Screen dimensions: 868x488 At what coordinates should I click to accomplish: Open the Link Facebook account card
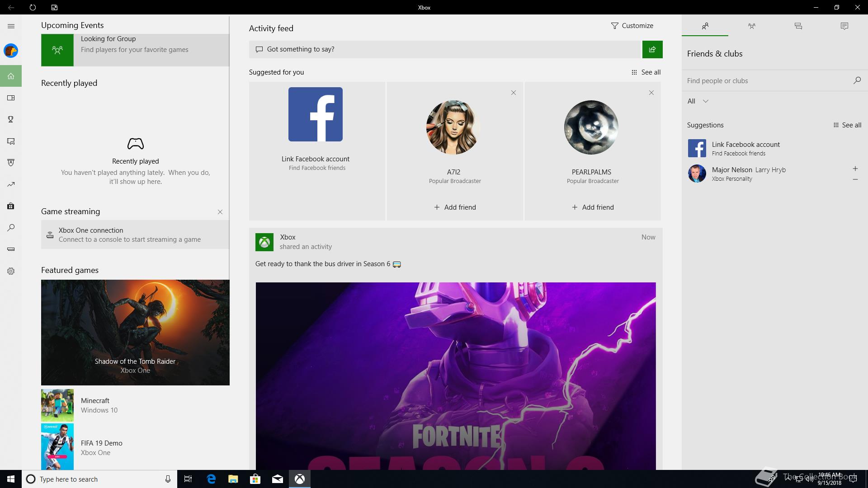(316, 151)
